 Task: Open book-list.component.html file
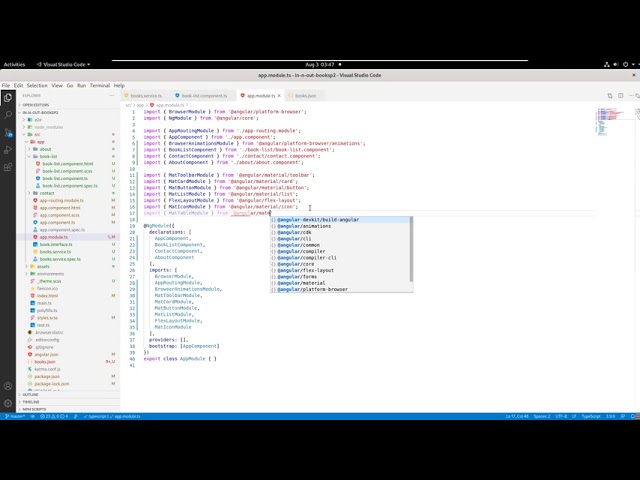(x=68, y=164)
